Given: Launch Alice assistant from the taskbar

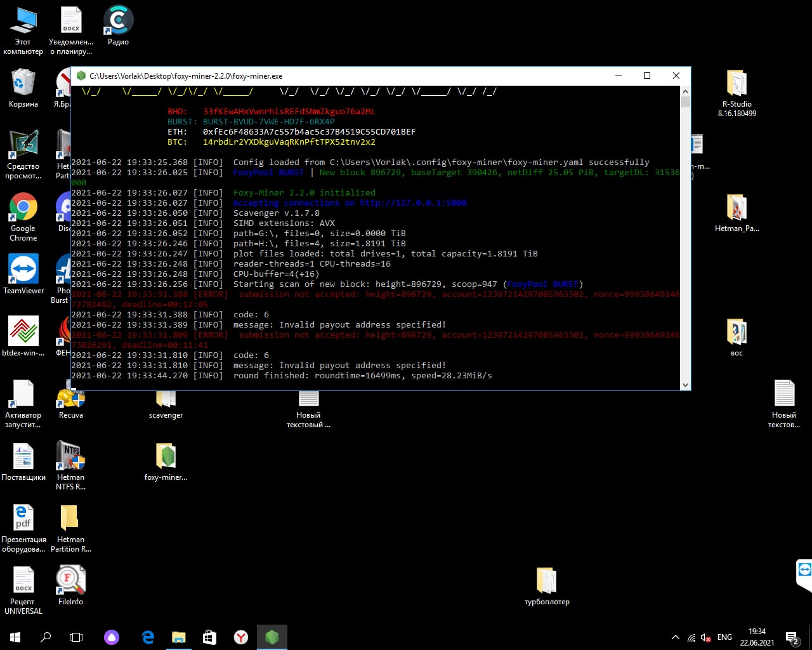Looking at the screenshot, I should tap(112, 637).
